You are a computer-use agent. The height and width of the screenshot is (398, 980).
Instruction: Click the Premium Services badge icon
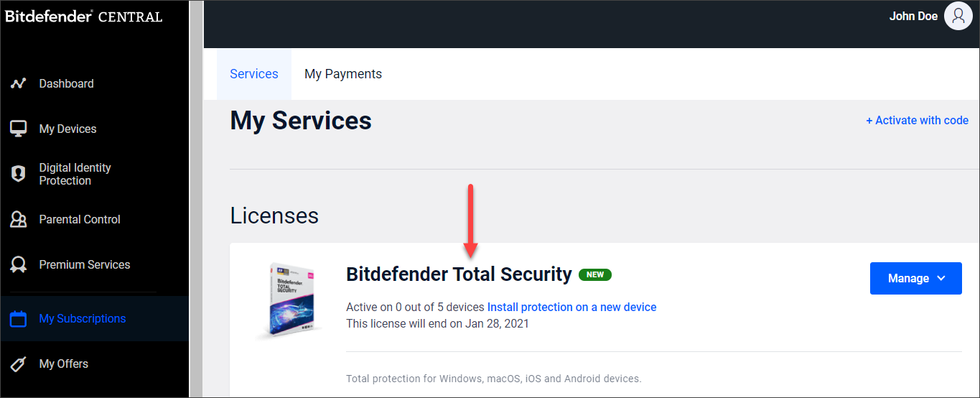click(19, 264)
